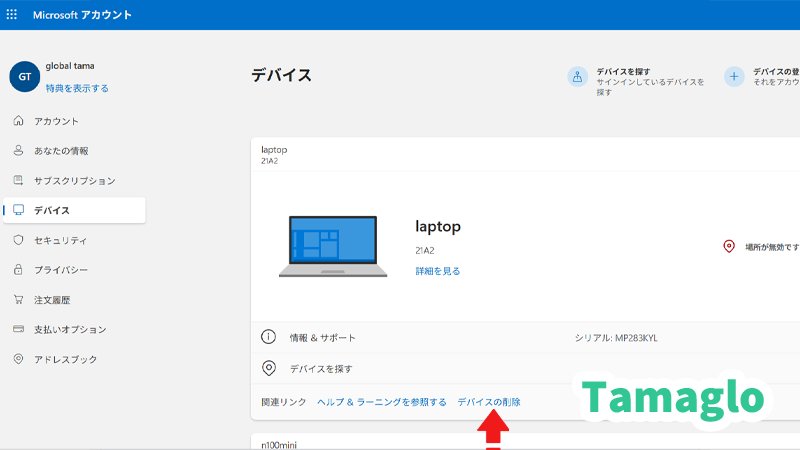Click the デバイスの削除 link

pos(488,402)
